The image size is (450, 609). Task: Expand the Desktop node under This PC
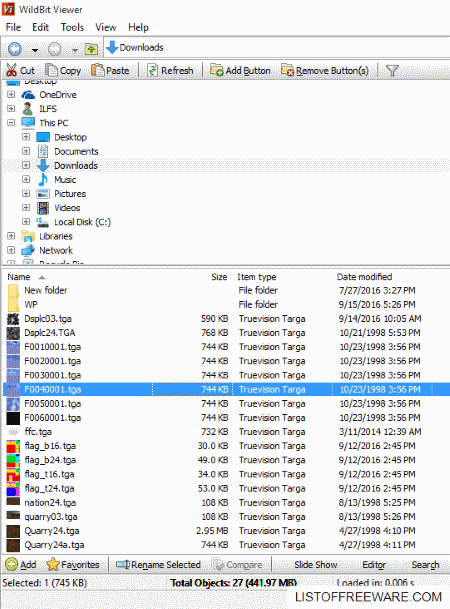point(26,137)
